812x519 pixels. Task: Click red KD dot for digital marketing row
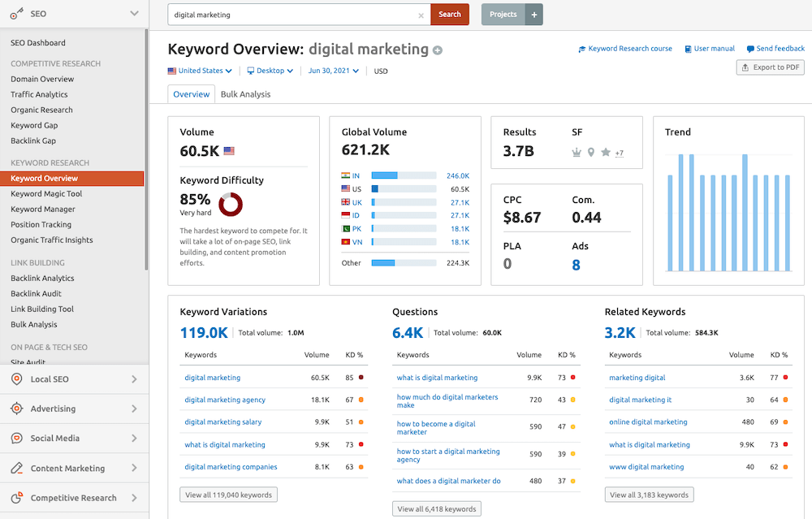click(361, 378)
